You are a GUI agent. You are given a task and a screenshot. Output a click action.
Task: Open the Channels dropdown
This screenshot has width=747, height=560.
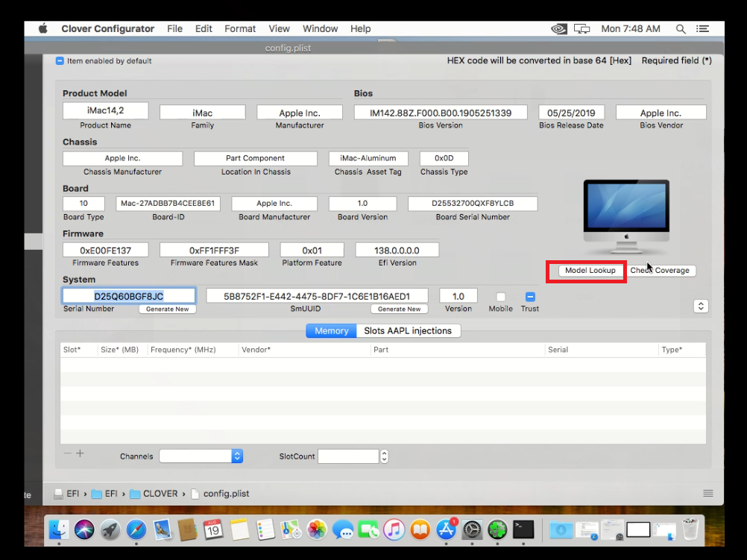[x=201, y=456]
